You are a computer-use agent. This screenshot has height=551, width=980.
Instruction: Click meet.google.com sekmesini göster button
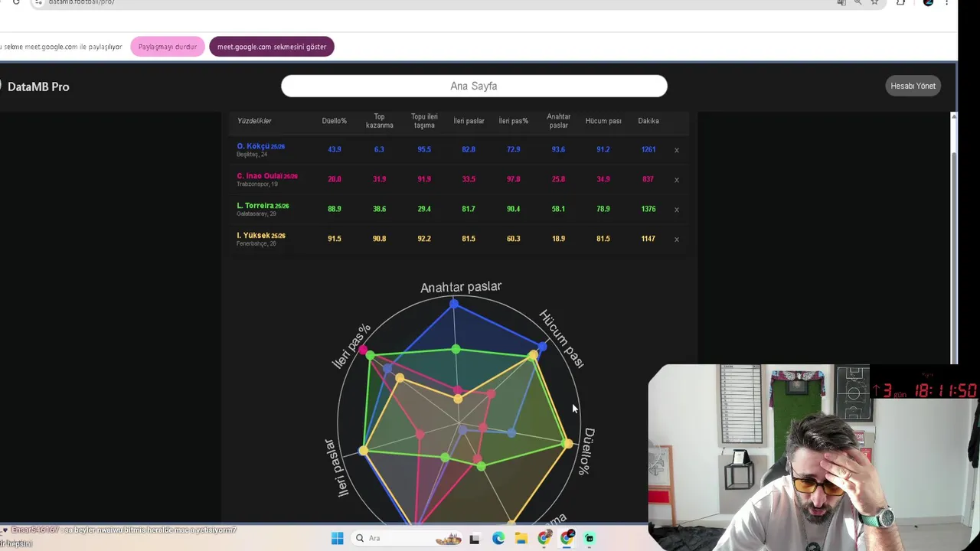(x=272, y=47)
